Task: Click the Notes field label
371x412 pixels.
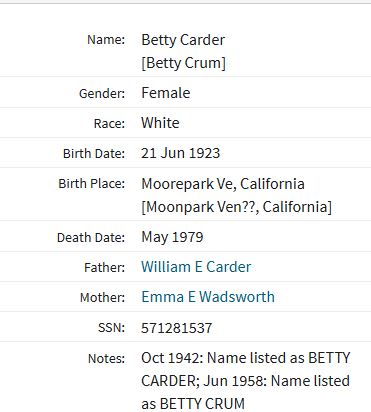Action: click(x=106, y=359)
